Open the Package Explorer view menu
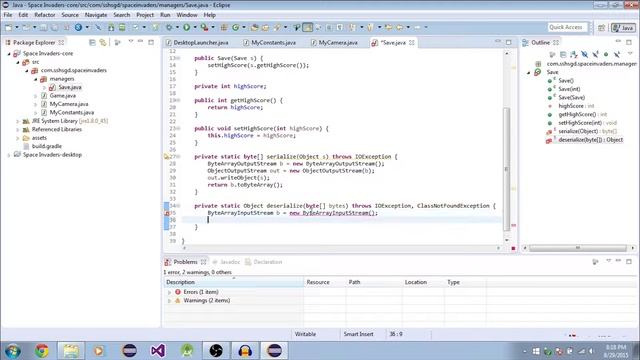640x360 pixels. [131, 42]
